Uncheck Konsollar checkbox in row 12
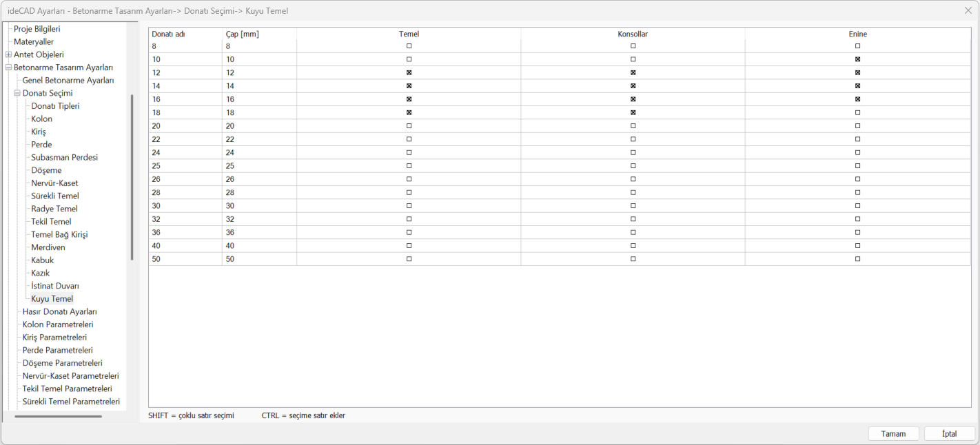This screenshot has width=980, height=445. (x=633, y=72)
